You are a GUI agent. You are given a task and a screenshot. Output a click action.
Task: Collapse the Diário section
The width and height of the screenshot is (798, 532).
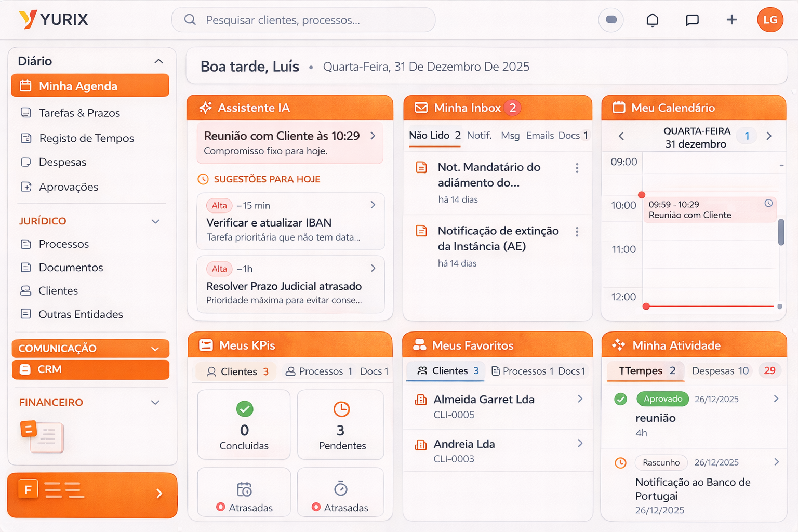pyautogui.click(x=159, y=61)
